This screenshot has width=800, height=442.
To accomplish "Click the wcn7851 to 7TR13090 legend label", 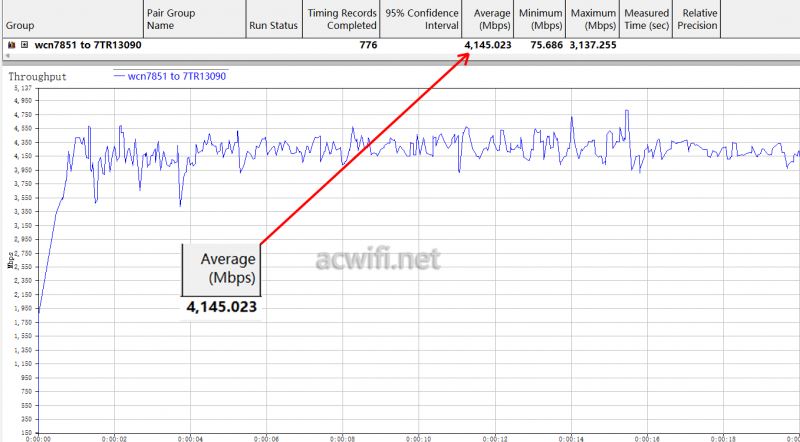I will tap(178, 75).
